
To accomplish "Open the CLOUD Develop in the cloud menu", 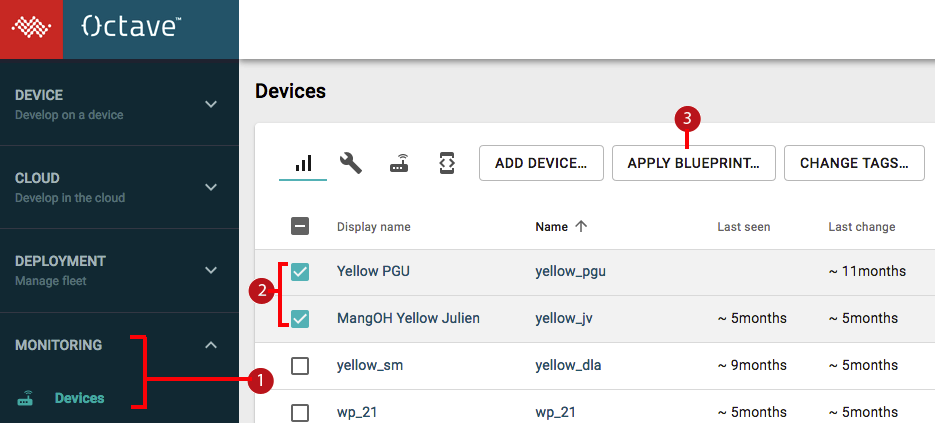I will point(119,187).
